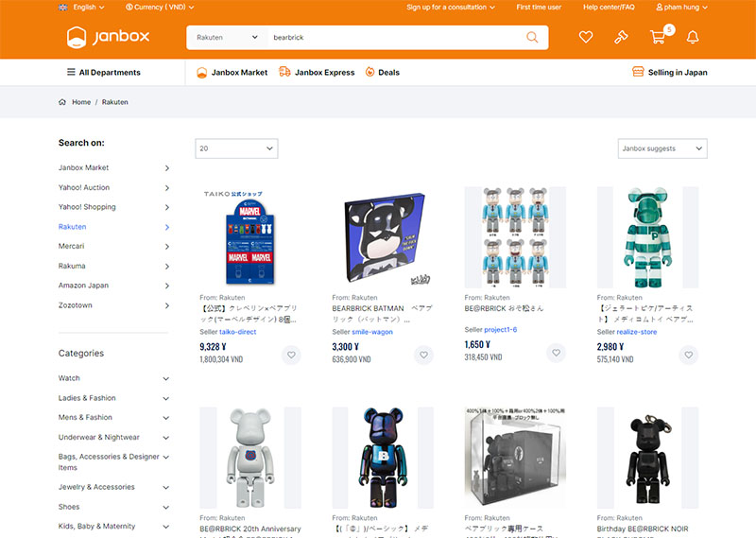The width and height of the screenshot is (756, 538).
Task: Click the Janbox logo
Action: 108,37
